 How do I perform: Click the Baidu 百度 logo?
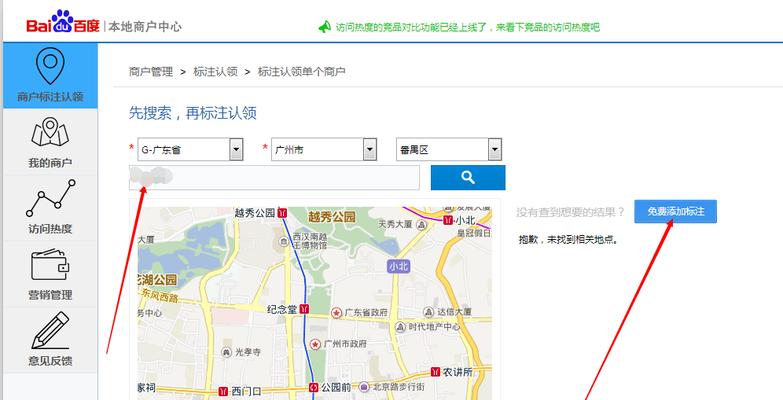[x=63, y=22]
